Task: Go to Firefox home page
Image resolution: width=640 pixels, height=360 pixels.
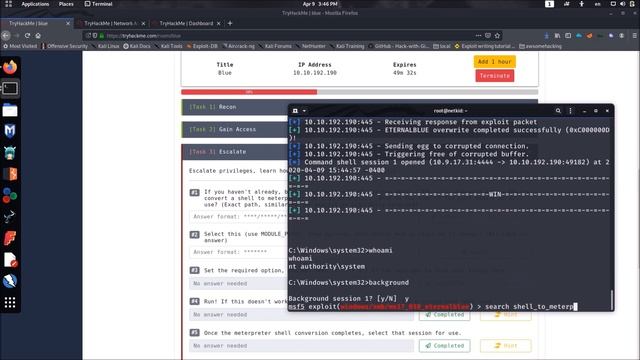Action: (x=38, y=36)
